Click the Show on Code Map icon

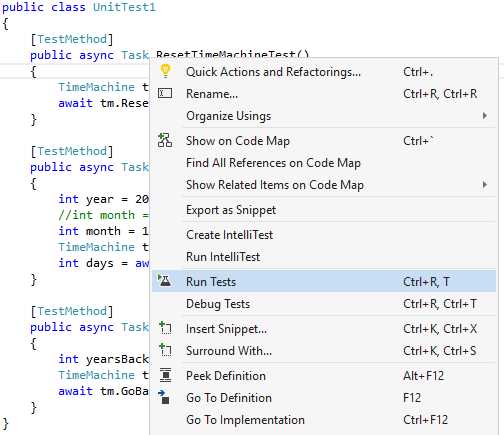165,140
